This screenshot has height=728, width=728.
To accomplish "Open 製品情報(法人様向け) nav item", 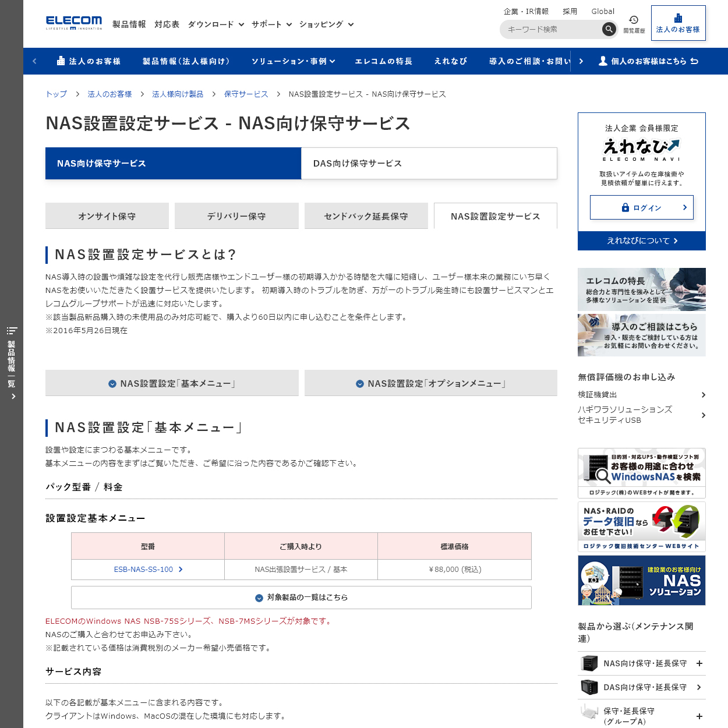I will coord(186,61).
